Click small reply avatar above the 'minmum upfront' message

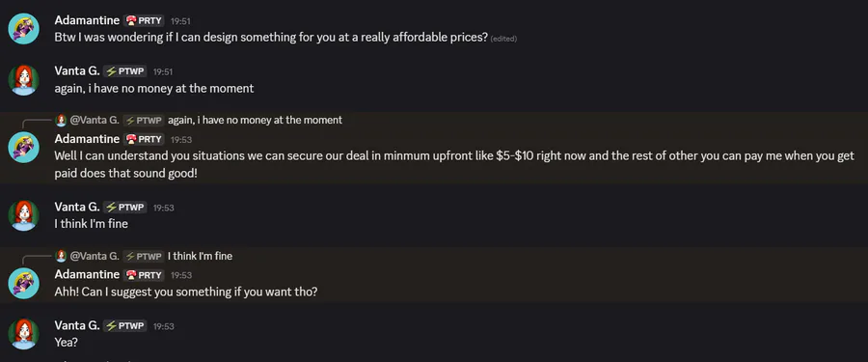pyautogui.click(x=62, y=121)
